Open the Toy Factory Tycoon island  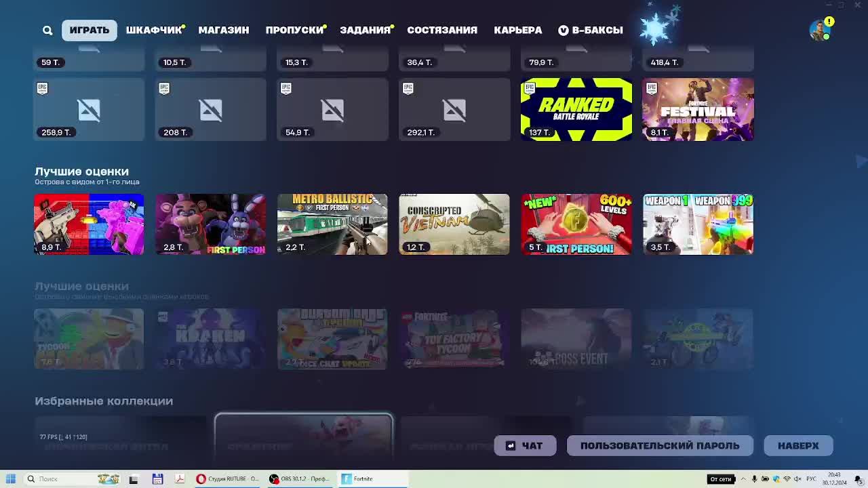click(x=454, y=339)
